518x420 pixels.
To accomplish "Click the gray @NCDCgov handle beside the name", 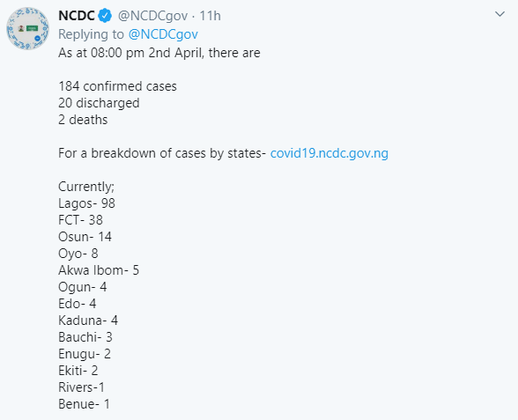I will [152, 16].
